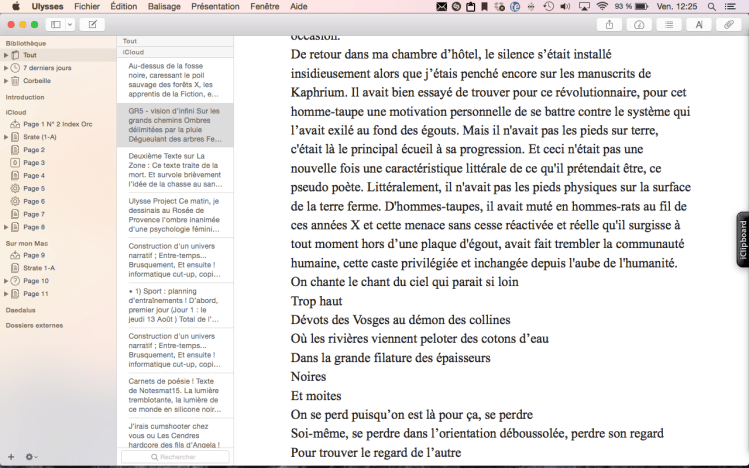Click the Rechercher search field
This screenshot has width=749, height=468.
pos(175,457)
